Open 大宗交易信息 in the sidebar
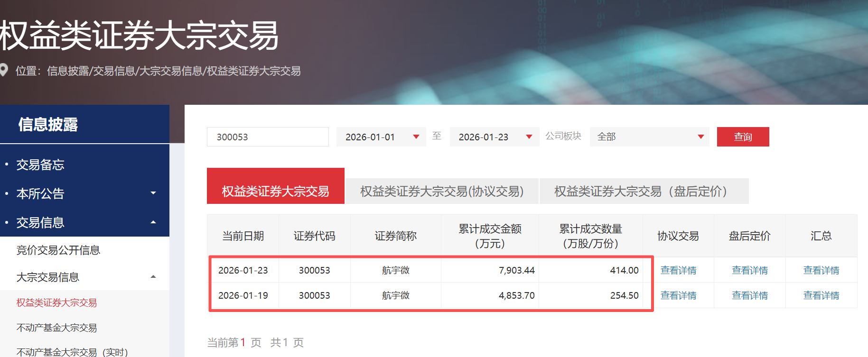Screen dimensions: 868x357 [47, 277]
